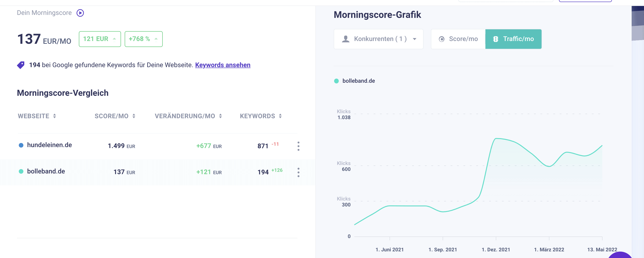This screenshot has height=258, width=644.
Task: Click the +126 keyword change indicator
Action: point(277,170)
